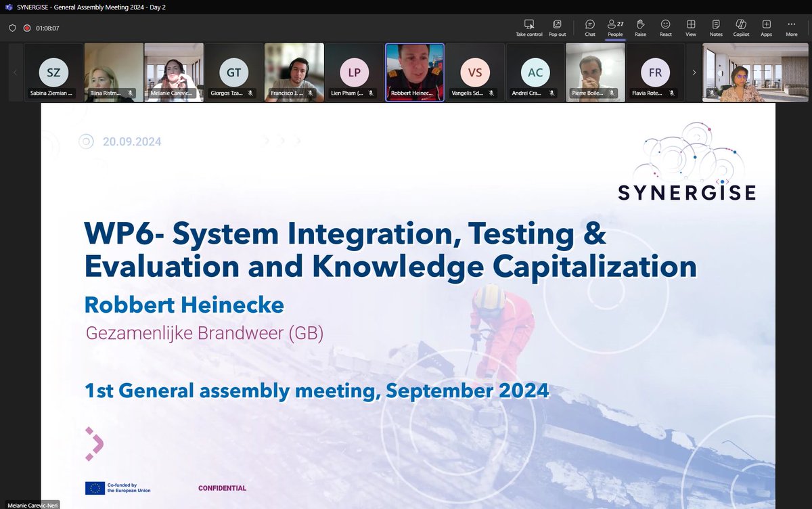Click the muted mic icon on Flavia tile

point(672,93)
